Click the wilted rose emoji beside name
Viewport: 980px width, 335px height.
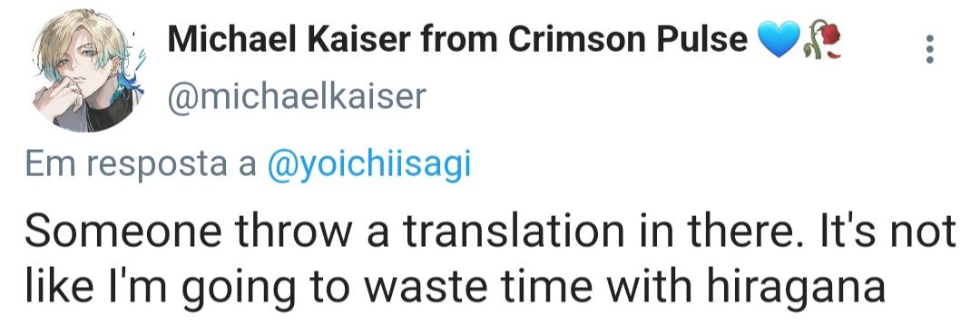point(822,39)
